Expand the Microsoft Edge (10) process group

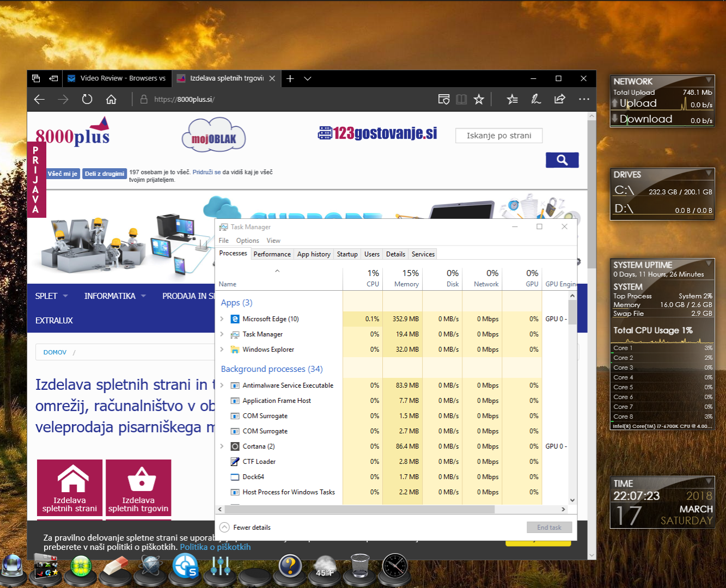point(222,319)
